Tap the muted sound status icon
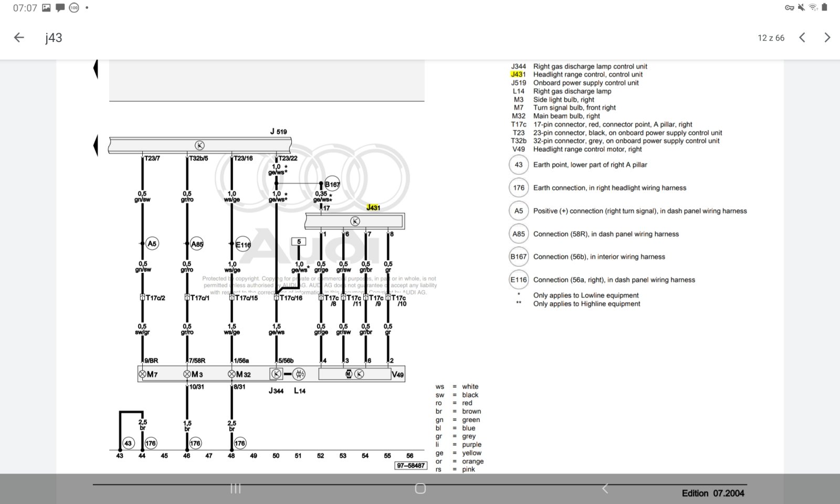This screenshot has height=504, width=840. click(x=801, y=7)
